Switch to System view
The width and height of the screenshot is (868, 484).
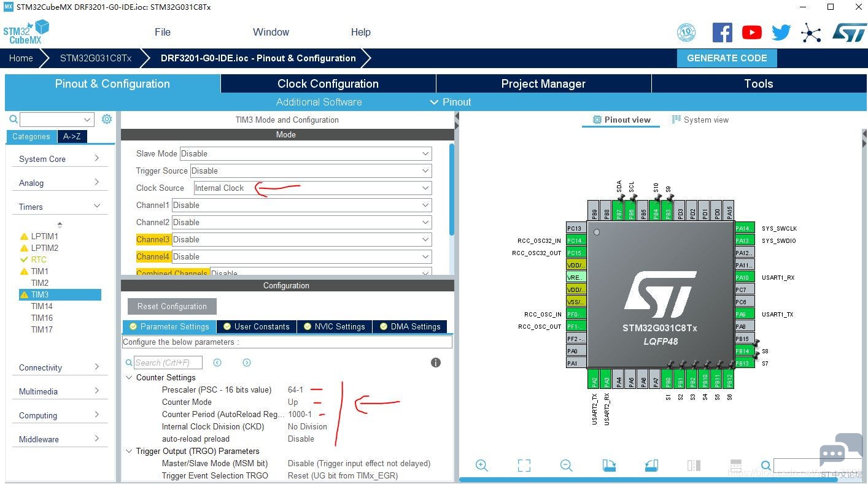coord(700,120)
